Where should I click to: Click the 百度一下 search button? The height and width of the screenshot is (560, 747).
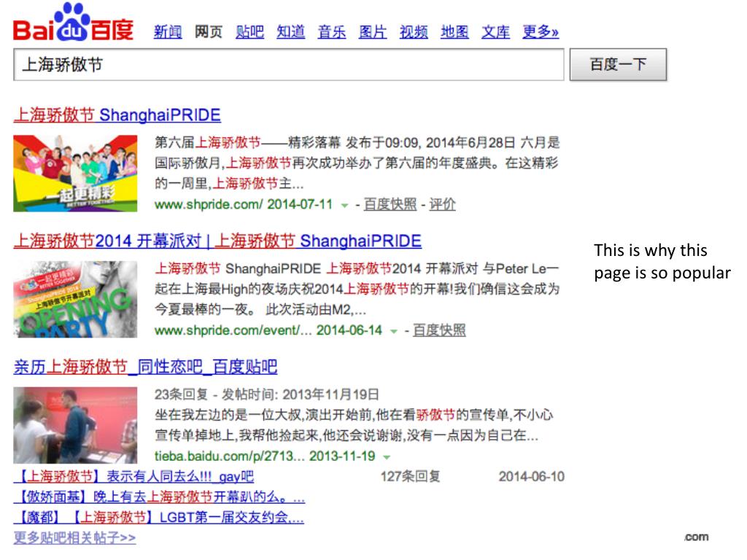coord(618,64)
